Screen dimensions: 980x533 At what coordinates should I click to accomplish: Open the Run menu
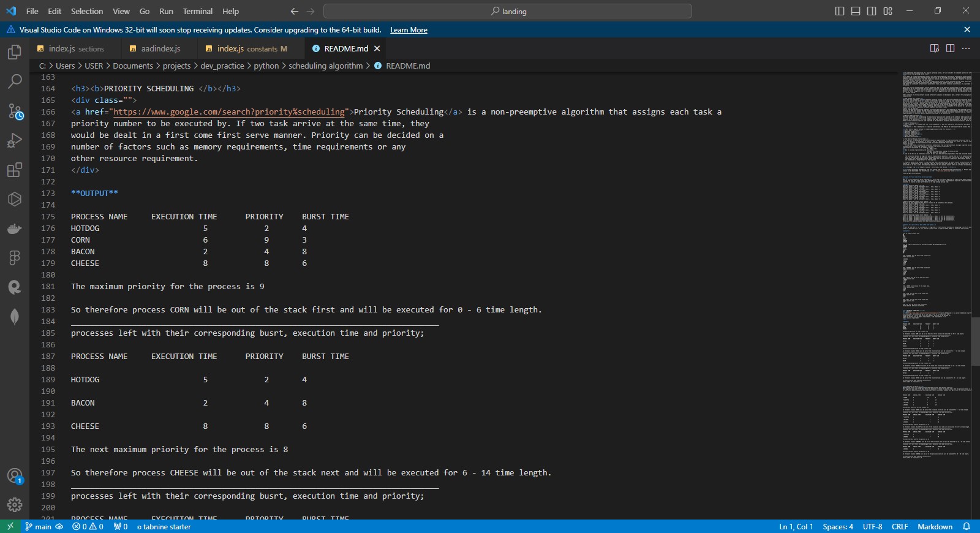(x=166, y=11)
